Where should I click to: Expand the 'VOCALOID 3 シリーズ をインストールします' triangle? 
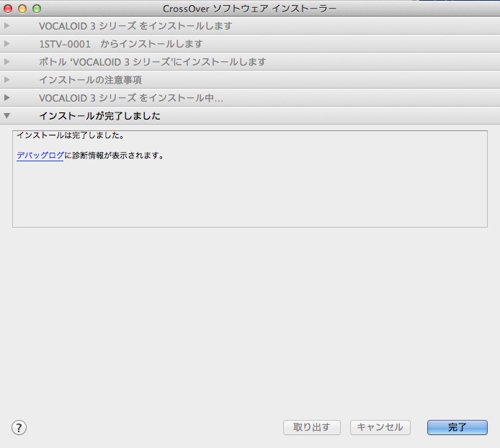click(x=6, y=25)
